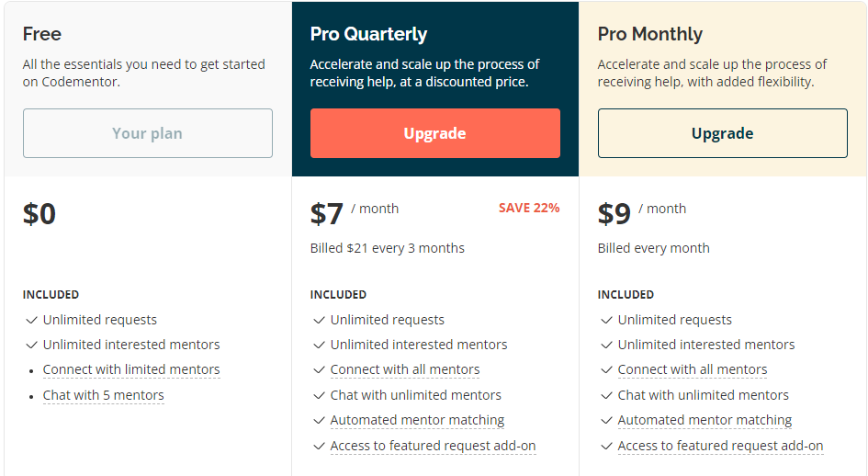Click checkmark by Monthly Chat with unlimited mentors
This screenshot has width=868, height=476.
[606, 396]
